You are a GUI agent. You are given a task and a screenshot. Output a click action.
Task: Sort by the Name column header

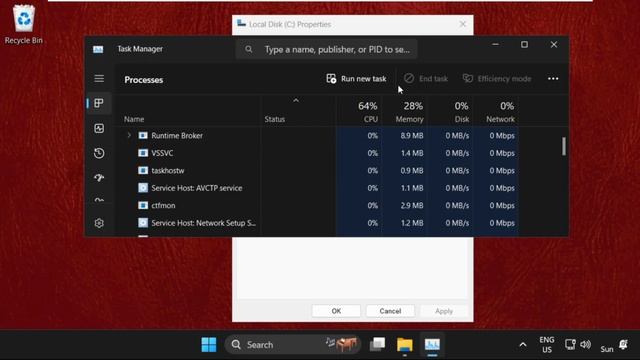[x=134, y=119]
